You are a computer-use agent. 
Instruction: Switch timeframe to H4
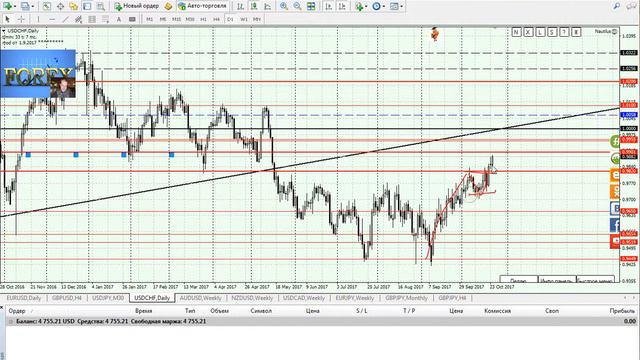[x=216, y=19]
